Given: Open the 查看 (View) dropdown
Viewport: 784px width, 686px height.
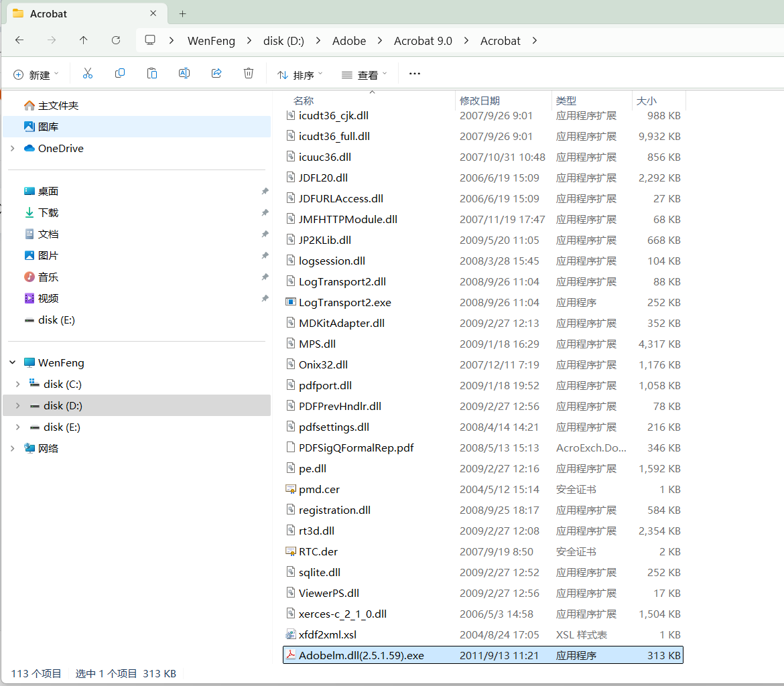Looking at the screenshot, I should tap(365, 75).
